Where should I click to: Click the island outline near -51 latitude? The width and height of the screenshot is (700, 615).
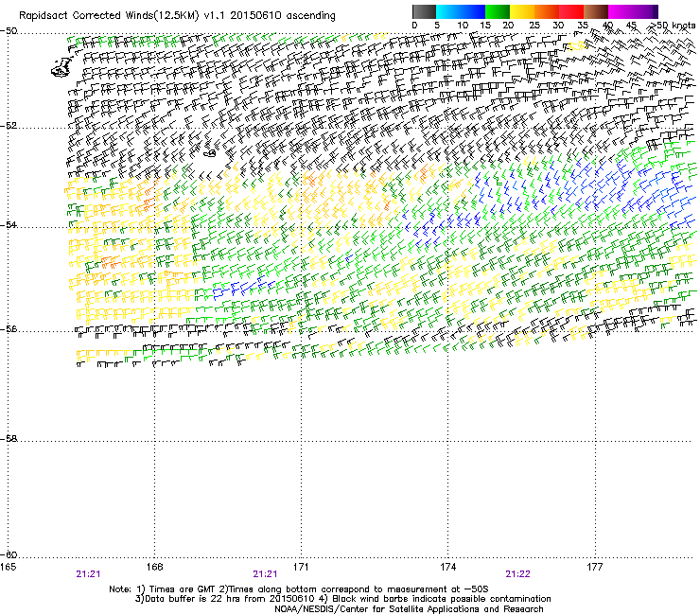pyautogui.click(x=61, y=68)
